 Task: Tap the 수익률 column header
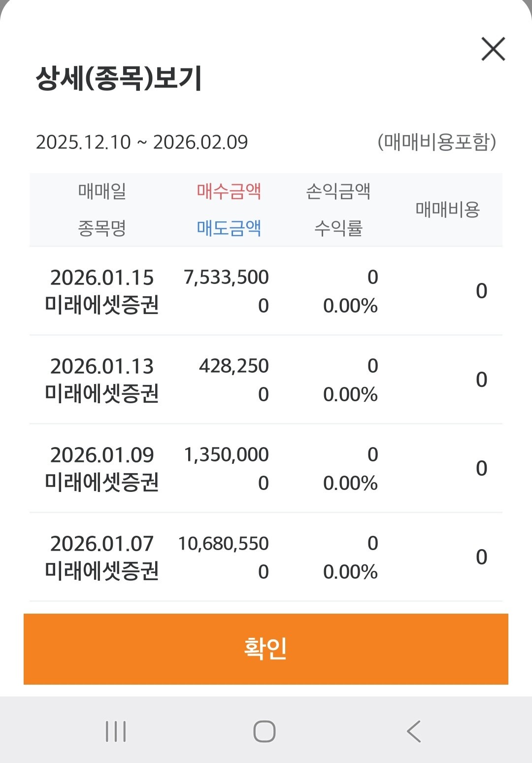(338, 228)
